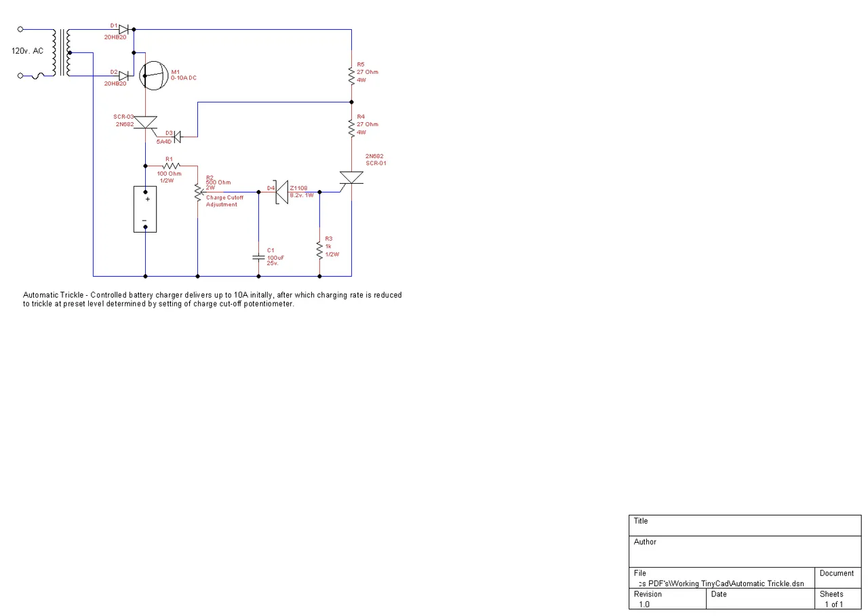The height and width of the screenshot is (616, 868).
Task: Select the SCR-01 thyristor symbol
Action: pyautogui.click(x=351, y=178)
